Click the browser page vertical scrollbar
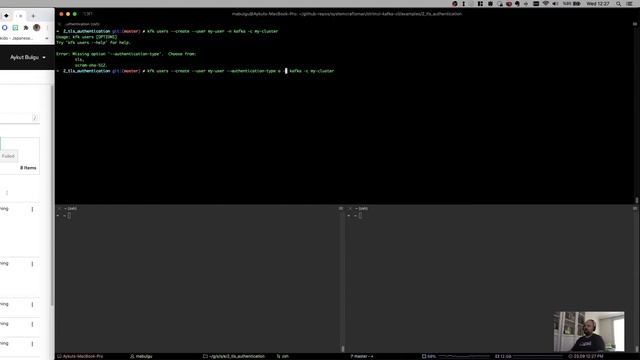The height and width of the screenshot is (360, 640). [x=52, y=196]
